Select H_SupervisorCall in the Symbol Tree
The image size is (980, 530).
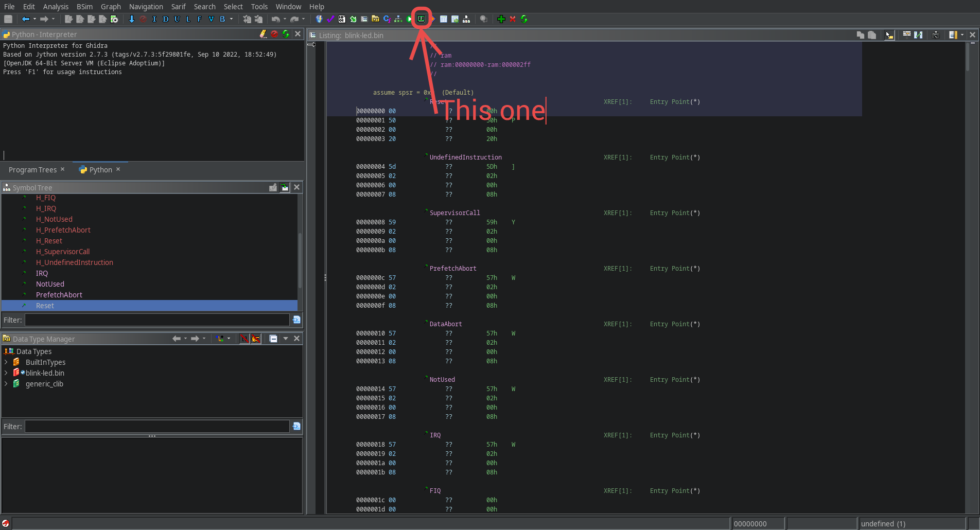pos(63,252)
